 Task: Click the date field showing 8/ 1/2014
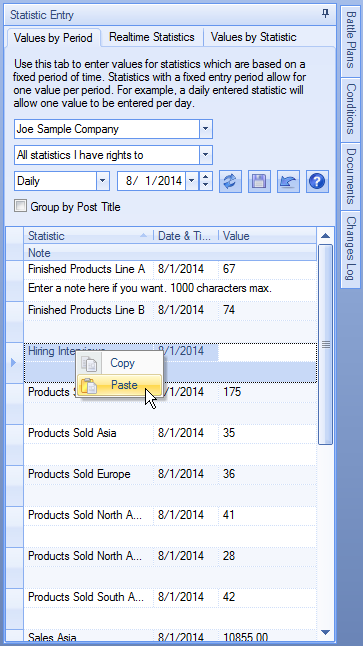[152, 181]
